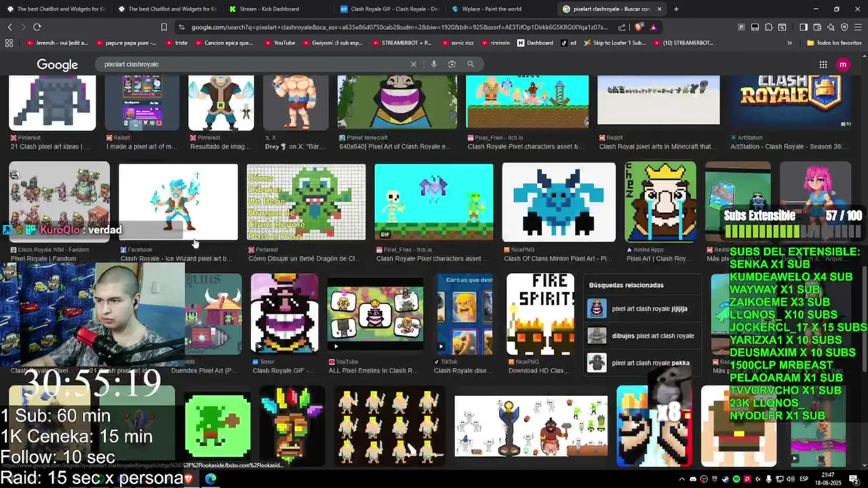Open the STREAMERBOT + P... bookmark
868x488 pixels.
(x=401, y=43)
